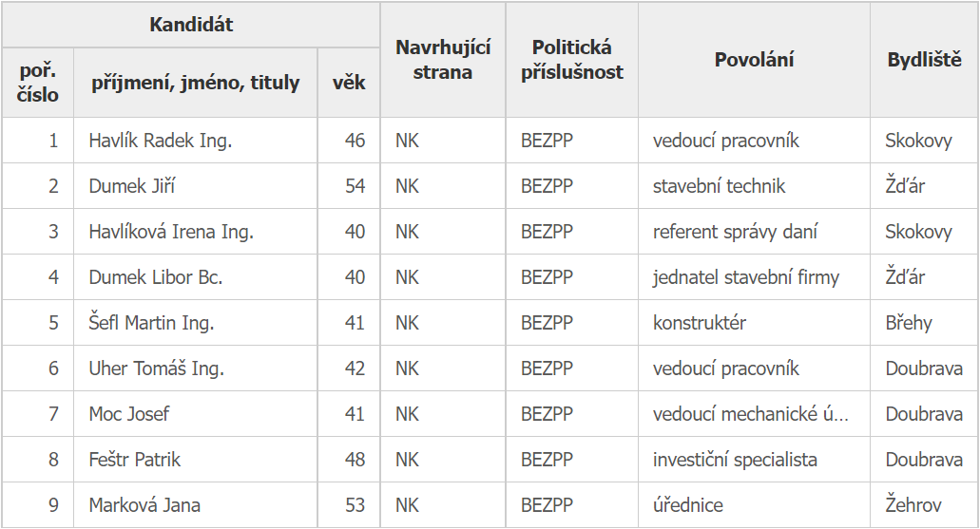Click the occupation investiční specialista
Viewport: 980px width, 529px height.
tap(735, 460)
